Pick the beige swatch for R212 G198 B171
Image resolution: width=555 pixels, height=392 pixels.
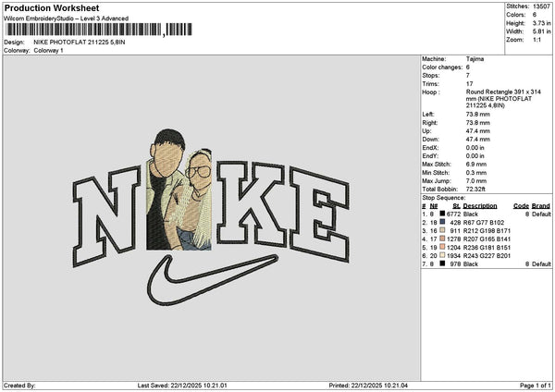pyautogui.click(x=442, y=230)
